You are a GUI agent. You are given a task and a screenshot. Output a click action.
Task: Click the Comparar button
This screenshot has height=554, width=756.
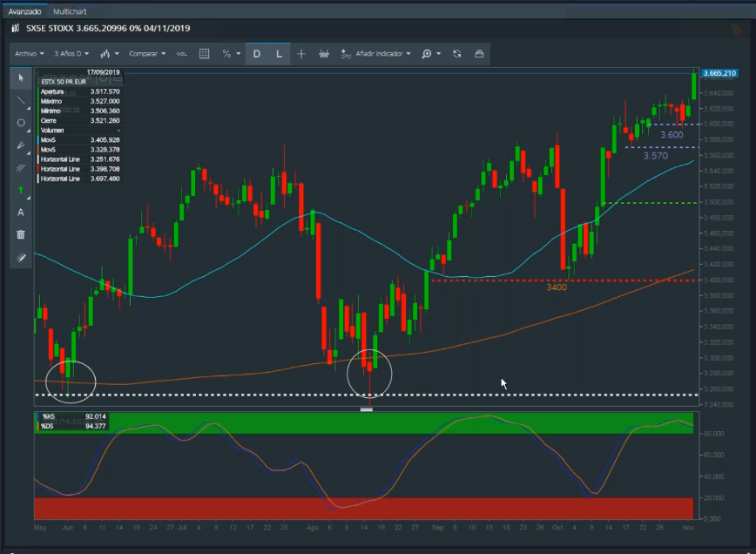(147, 54)
